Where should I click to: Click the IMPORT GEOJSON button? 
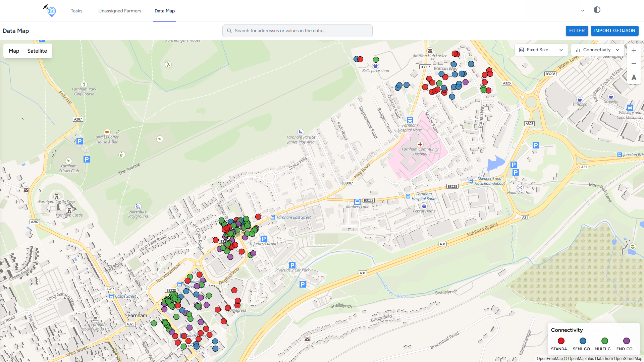(614, 31)
